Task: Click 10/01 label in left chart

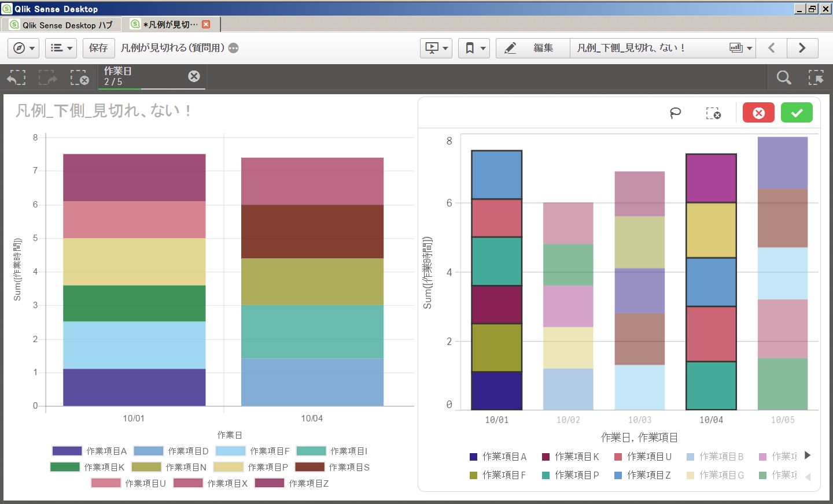Action: point(134,418)
